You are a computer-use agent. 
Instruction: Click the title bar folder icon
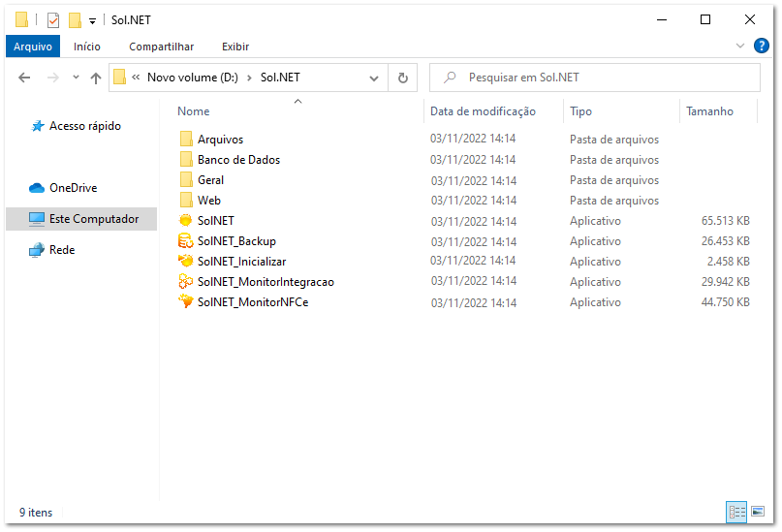point(21,20)
